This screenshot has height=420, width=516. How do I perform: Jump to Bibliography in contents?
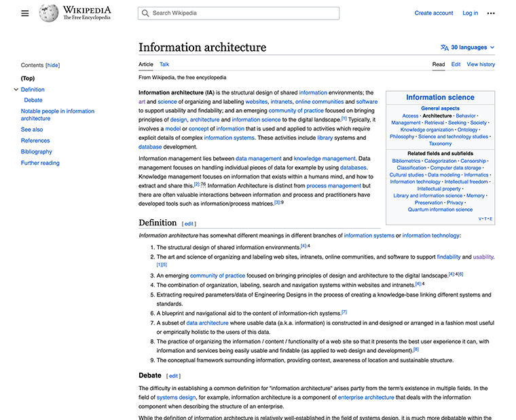pyautogui.click(x=37, y=151)
